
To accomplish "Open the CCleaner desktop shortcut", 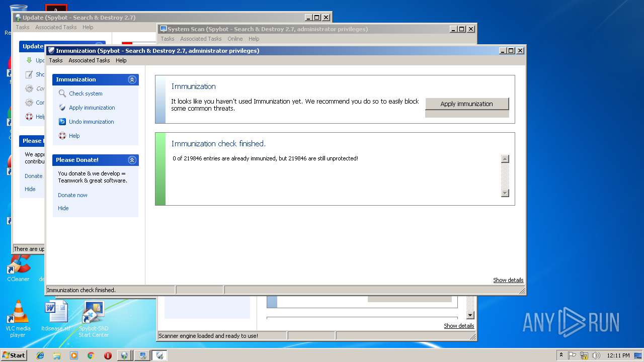I will pos(18,269).
